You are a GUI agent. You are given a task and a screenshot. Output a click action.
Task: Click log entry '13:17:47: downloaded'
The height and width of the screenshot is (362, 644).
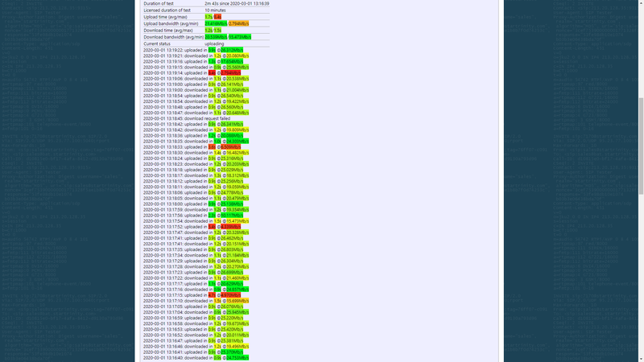coord(196,232)
